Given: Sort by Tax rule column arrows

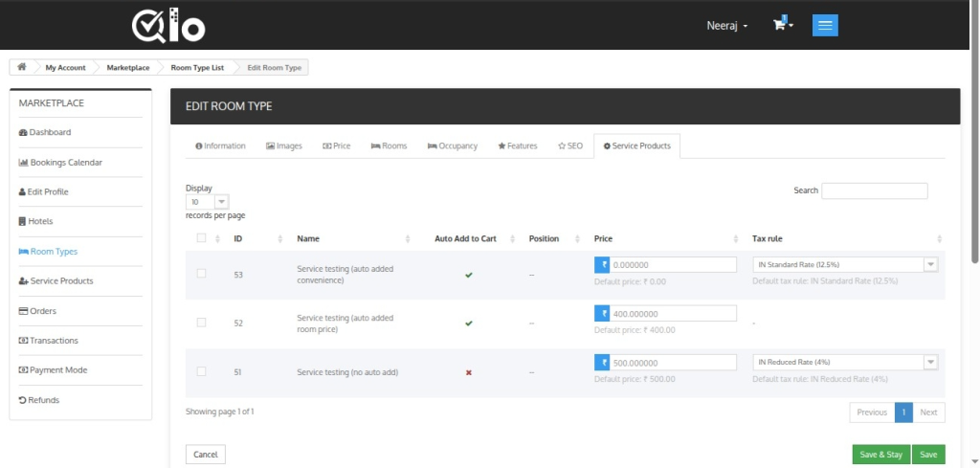Looking at the screenshot, I should (940, 239).
